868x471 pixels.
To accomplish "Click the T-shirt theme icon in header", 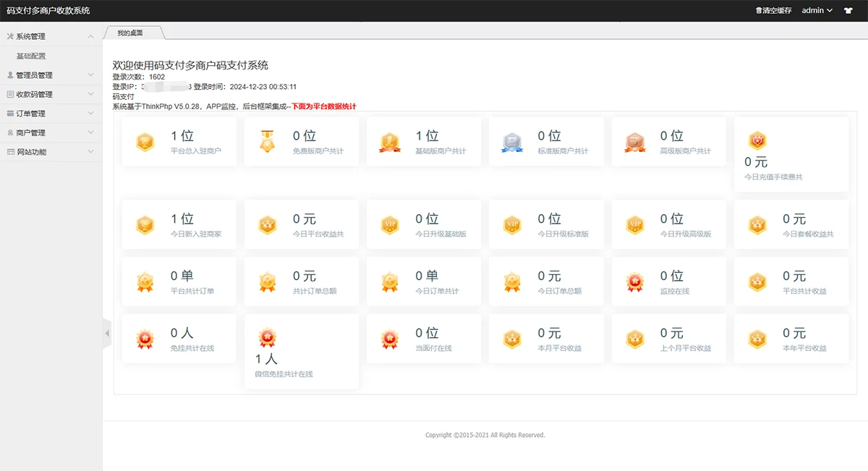I will tap(848, 11).
